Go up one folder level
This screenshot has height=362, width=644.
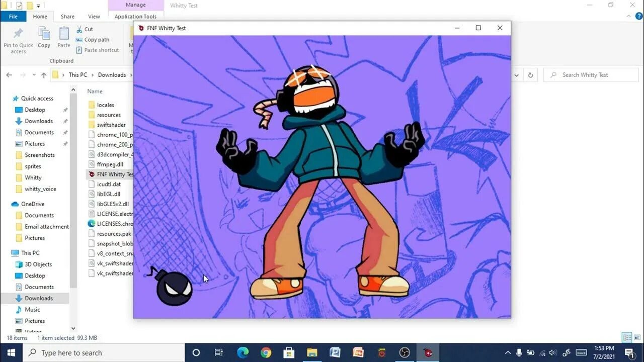tap(44, 75)
